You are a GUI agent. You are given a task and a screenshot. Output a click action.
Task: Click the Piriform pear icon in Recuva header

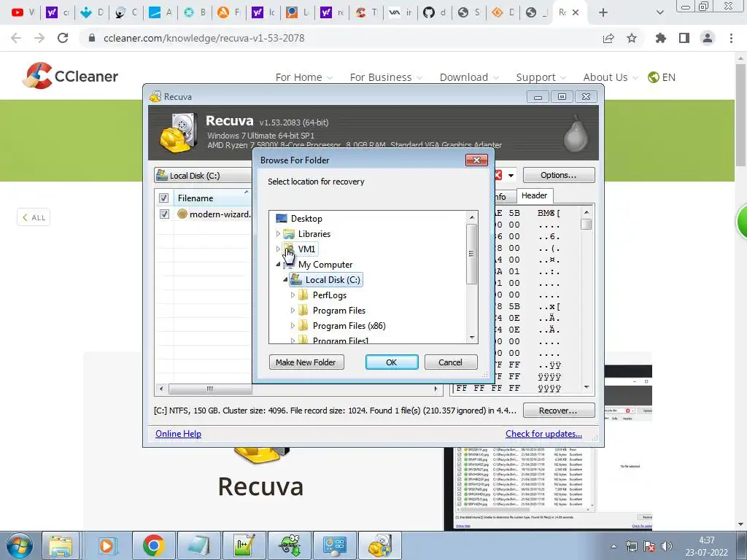point(576,133)
